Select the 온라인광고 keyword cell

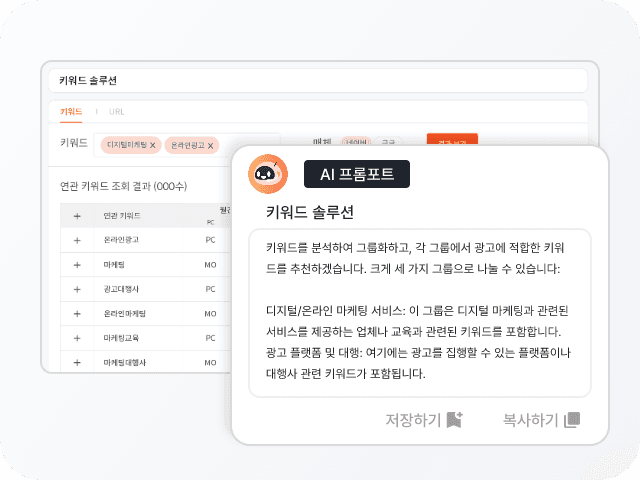pyautogui.click(x=121, y=240)
